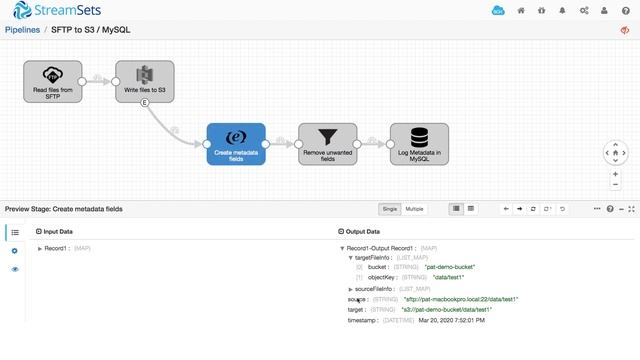Pan canvas left with the navigator arrow
The image size is (640, 360).
coord(607,153)
